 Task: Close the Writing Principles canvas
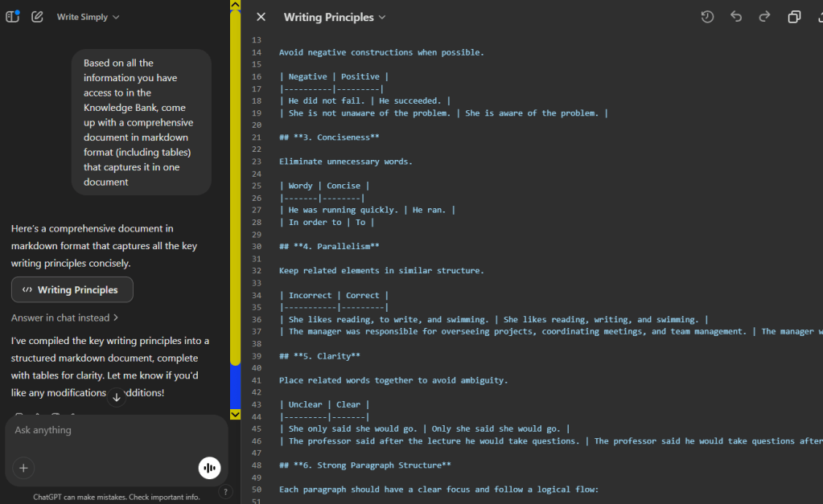[260, 16]
